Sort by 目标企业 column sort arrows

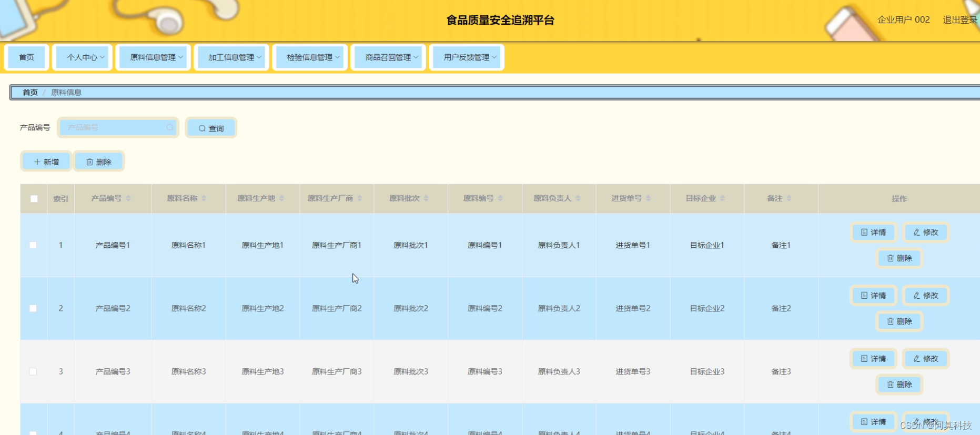[722, 198]
